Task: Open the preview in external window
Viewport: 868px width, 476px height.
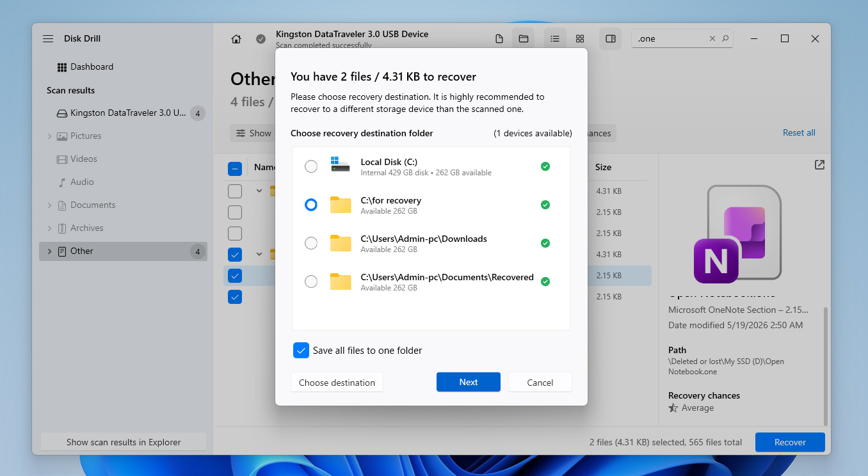Action: tap(819, 165)
